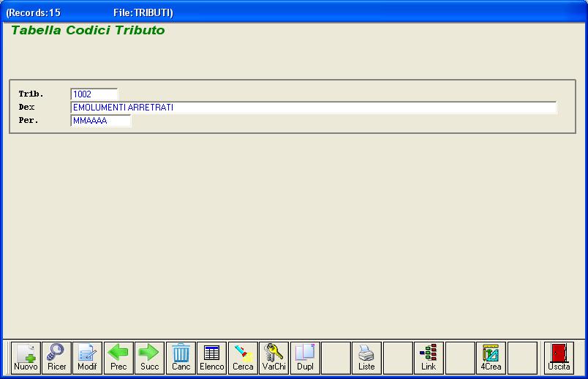
Task: Click File:TRIBUTI text in title bar
Action: click(143, 12)
